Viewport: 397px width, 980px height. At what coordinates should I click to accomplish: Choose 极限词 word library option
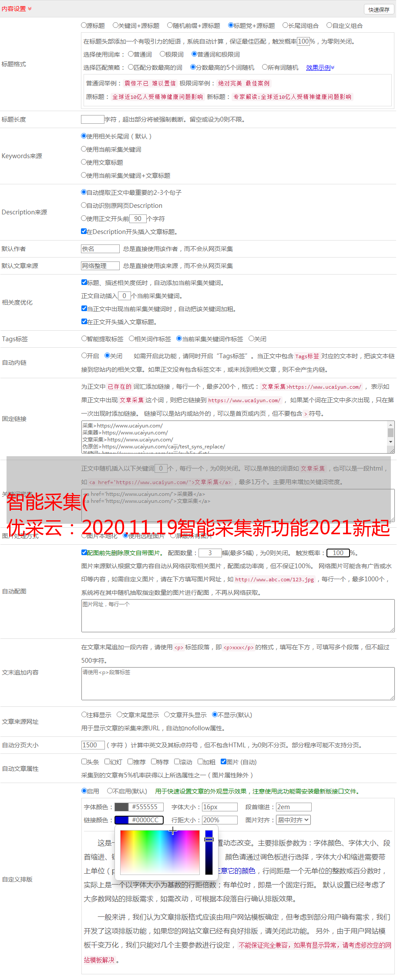162,54
